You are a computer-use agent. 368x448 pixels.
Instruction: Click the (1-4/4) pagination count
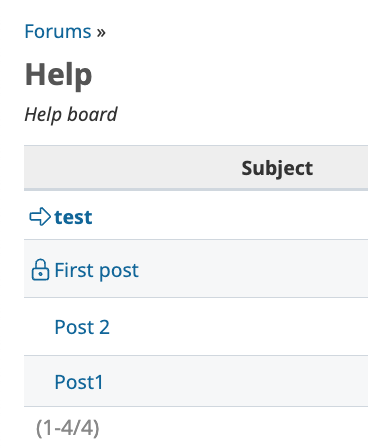[x=68, y=428]
